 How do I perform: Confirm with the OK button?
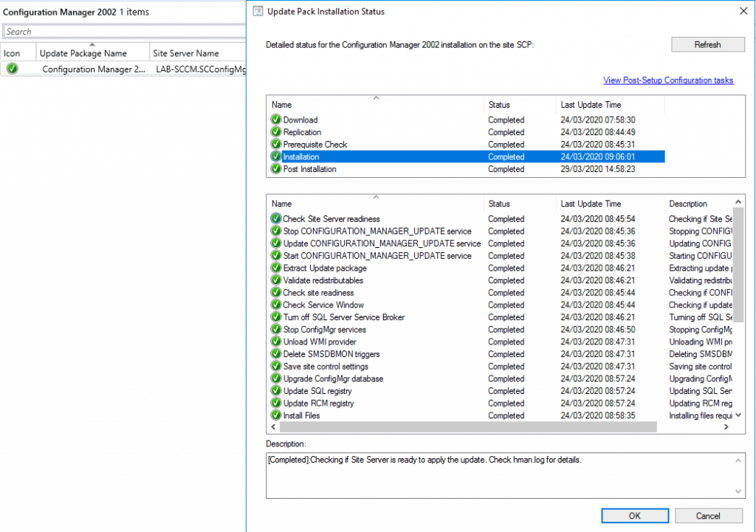(634, 515)
